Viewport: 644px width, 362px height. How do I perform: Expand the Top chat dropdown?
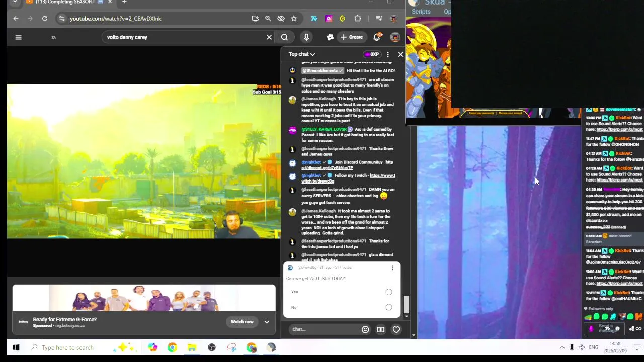tap(302, 54)
